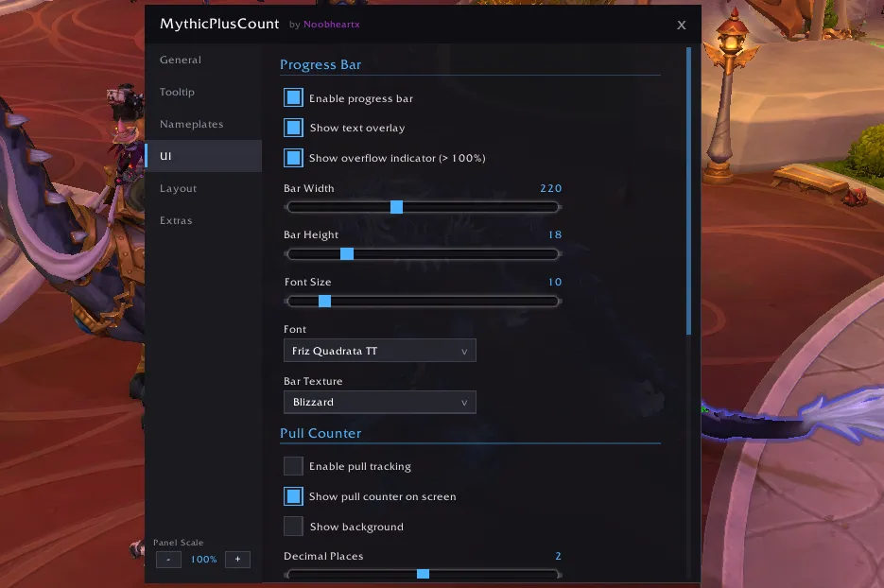Expand the Bar Texture dropdown set to Blizzard
This screenshot has height=588, width=884.
379,402
